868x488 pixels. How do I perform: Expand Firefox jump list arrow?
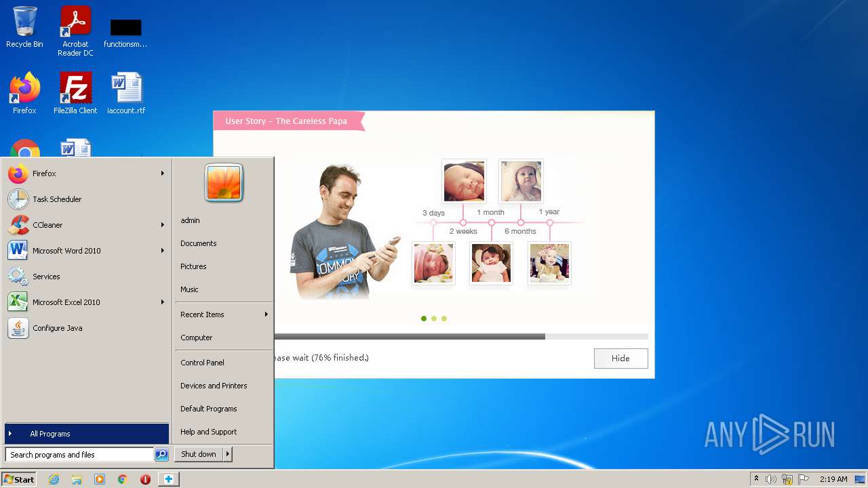pyautogui.click(x=163, y=174)
